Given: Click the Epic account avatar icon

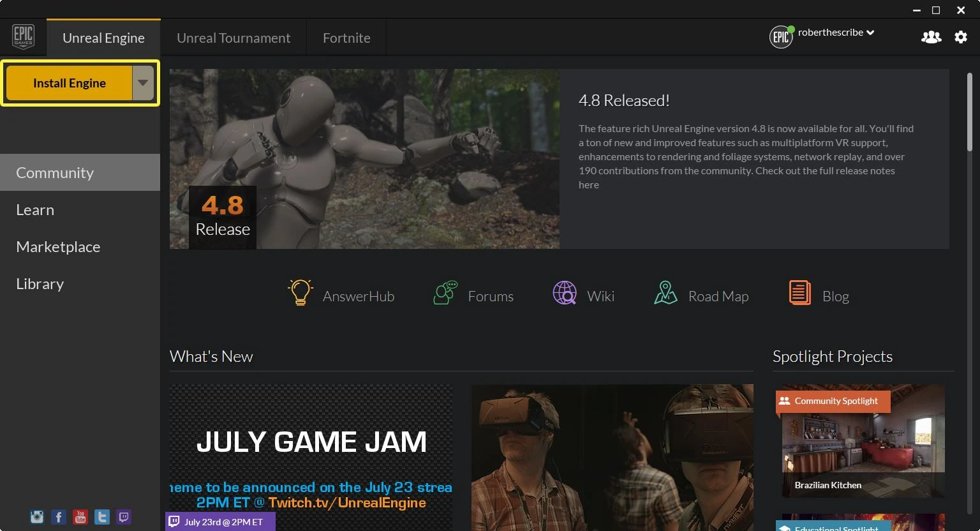Looking at the screenshot, I should pos(781,37).
